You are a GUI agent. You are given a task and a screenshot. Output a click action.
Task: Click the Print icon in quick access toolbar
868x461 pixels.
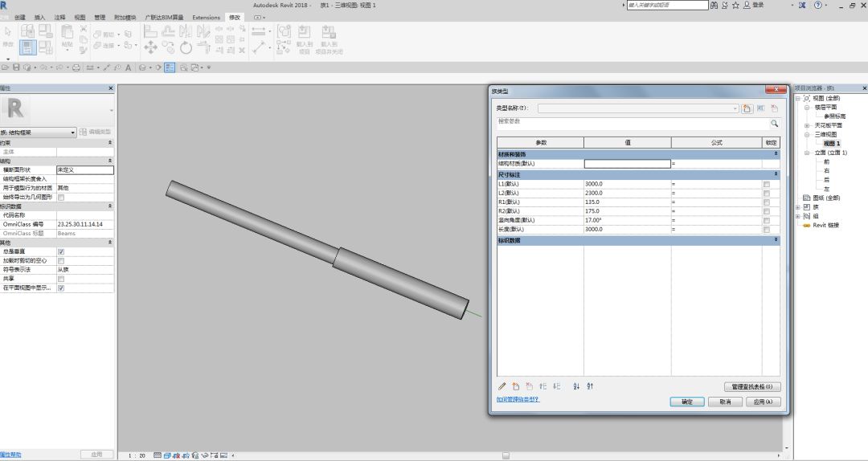pos(76,67)
